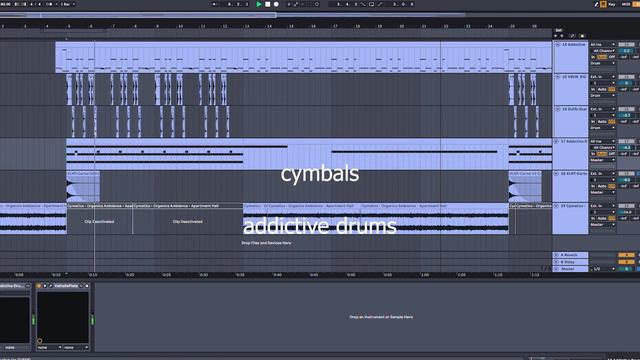Open ValhallaPlate plug-in window wrench icon
The width and height of the screenshot is (640, 360).
coord(50,286)
